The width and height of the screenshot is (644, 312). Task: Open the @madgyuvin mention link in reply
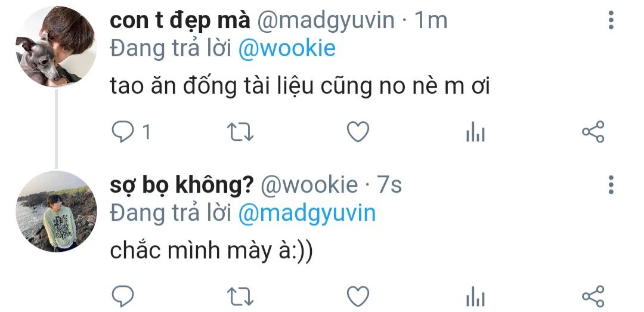[x=307, y=214]
